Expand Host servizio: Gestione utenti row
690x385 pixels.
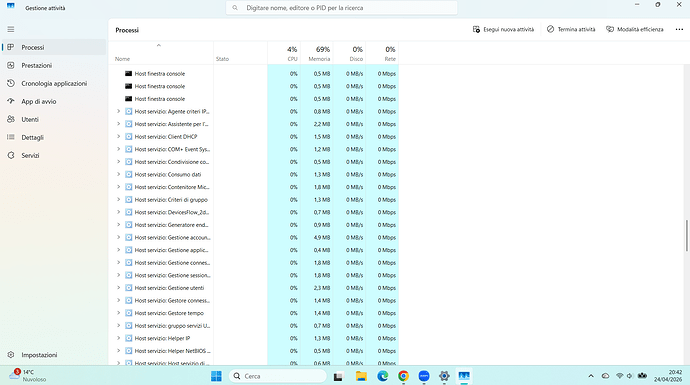[118, 288]
